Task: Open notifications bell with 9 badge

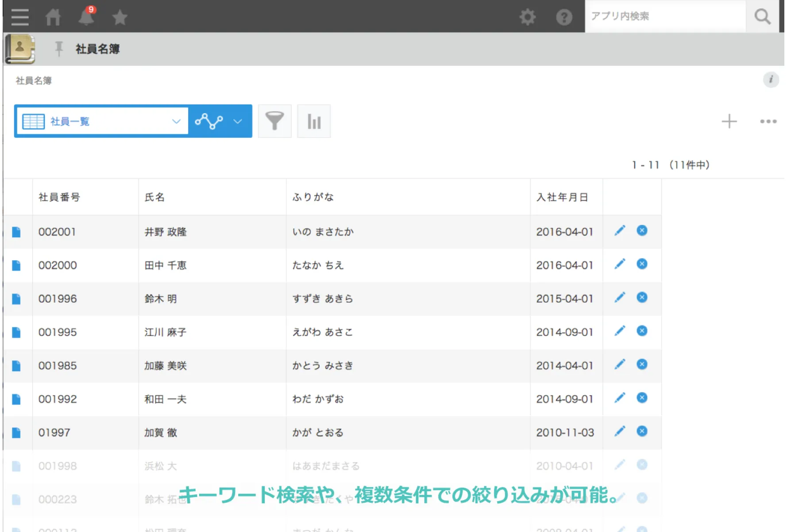Action: [86, 17]
